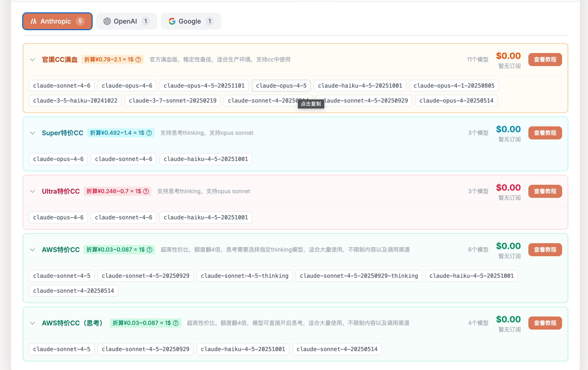The height and width of the screenshot is (370, 588).
Task: Collapse the 官渠CC满血 group chevron
Action: (x=33, y=60)
